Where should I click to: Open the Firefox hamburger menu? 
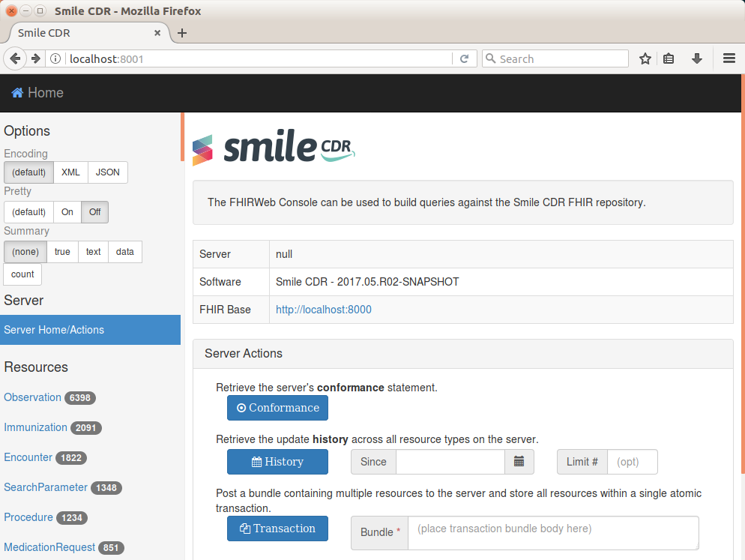point(729,58)
